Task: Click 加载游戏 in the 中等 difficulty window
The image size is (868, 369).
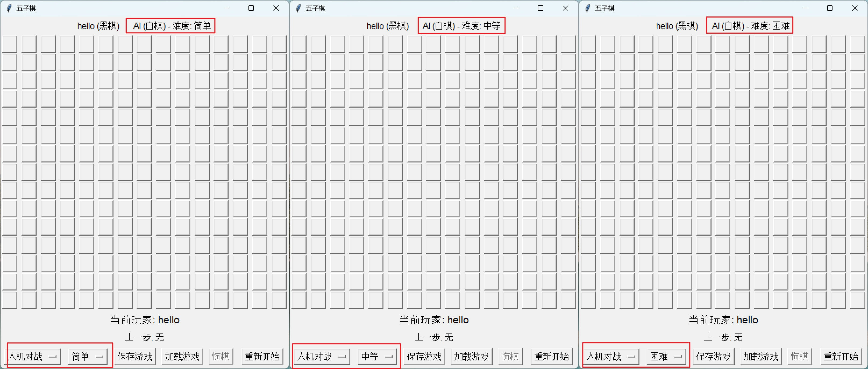Action: 471,357
